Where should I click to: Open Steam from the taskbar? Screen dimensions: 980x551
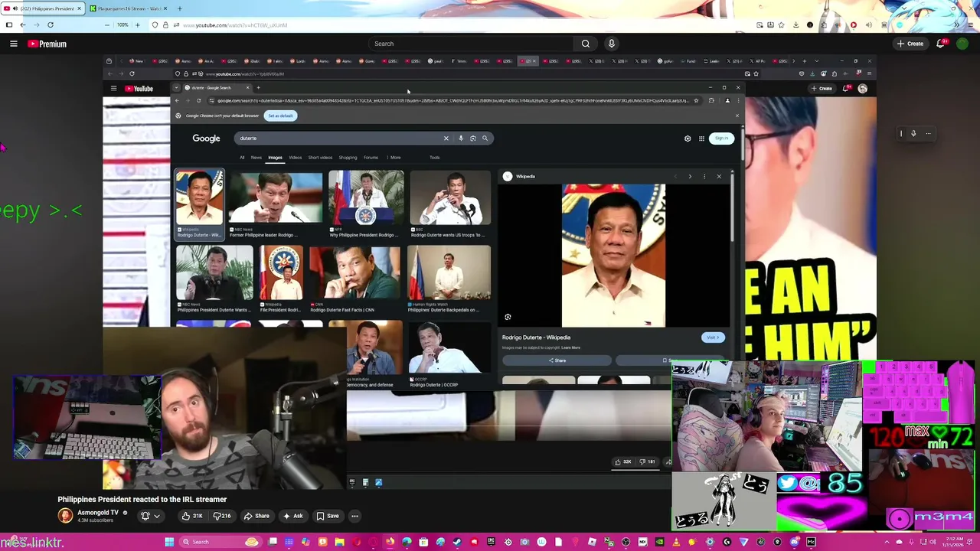(457, 542)
